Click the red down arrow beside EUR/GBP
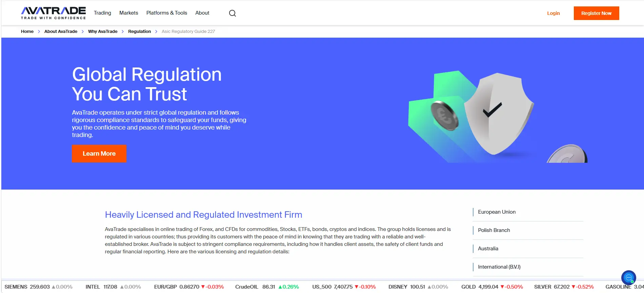 coord(203,287)
